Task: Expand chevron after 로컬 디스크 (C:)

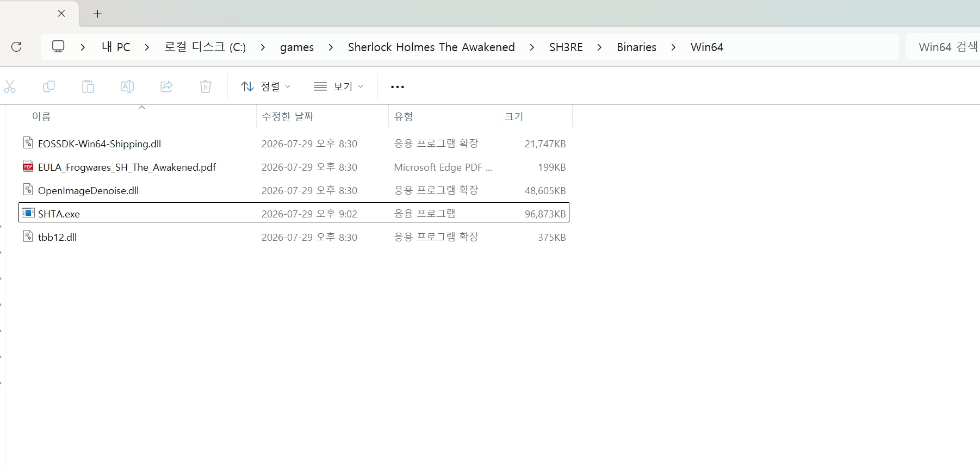Action: pyautogui.click(x=263, y=47)
